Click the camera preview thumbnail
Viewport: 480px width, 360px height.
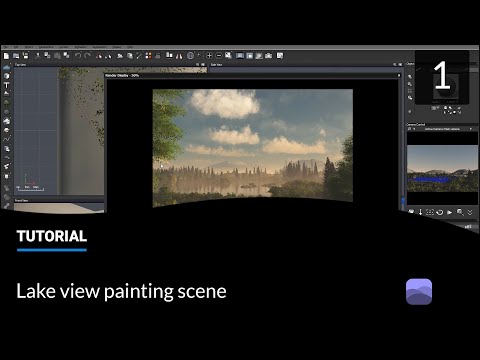click(x=442, y=169)
